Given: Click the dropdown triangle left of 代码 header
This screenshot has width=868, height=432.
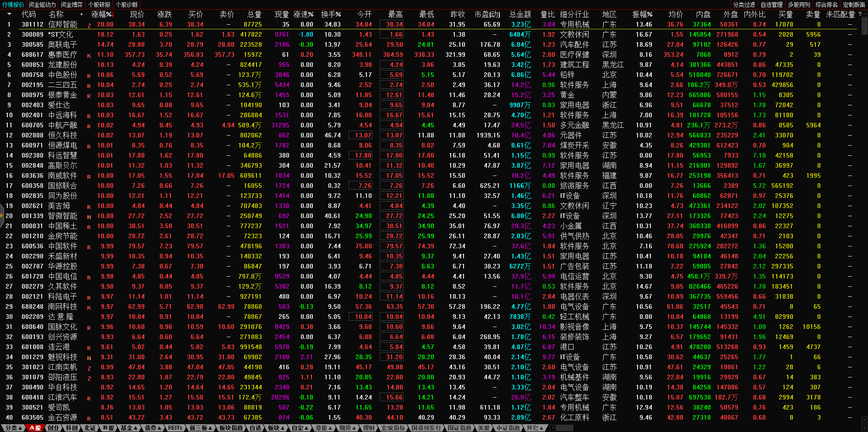Looking at the screenshot, I should (x=9, y=14).
